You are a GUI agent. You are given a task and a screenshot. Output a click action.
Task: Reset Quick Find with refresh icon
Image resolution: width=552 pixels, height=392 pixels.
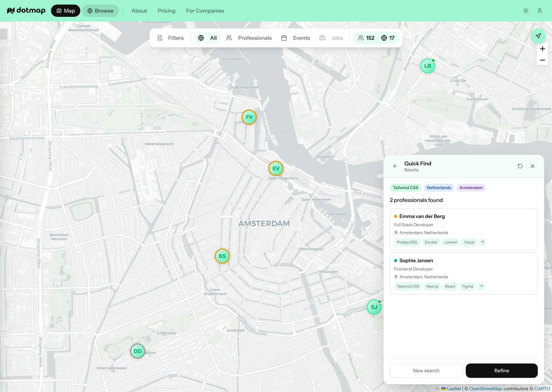point(520,166)
